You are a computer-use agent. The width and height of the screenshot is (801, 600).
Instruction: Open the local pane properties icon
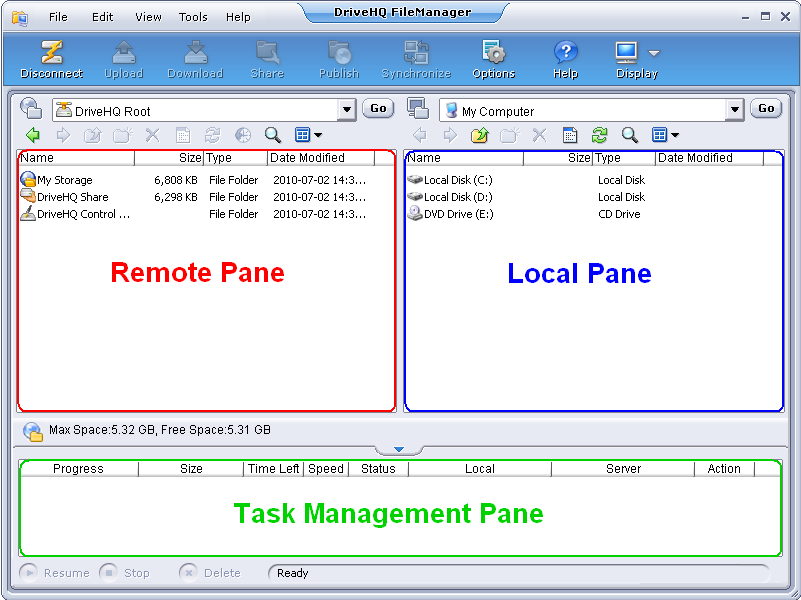coord(569,135)
